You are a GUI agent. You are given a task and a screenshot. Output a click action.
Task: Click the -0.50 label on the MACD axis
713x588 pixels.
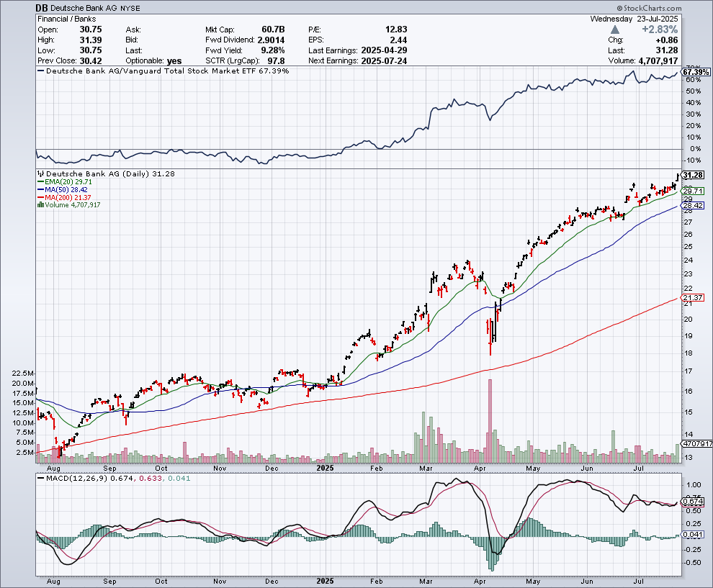coord(692,563)
